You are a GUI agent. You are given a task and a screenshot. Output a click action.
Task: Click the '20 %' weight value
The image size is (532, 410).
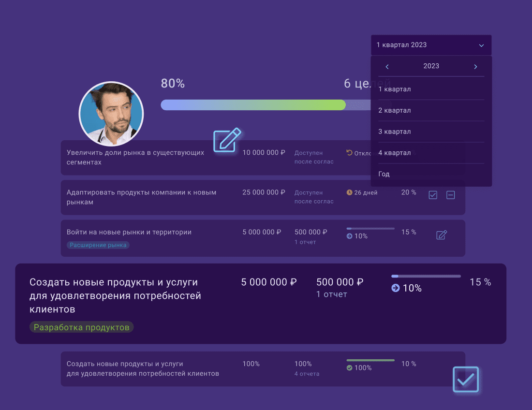(409, 192)
